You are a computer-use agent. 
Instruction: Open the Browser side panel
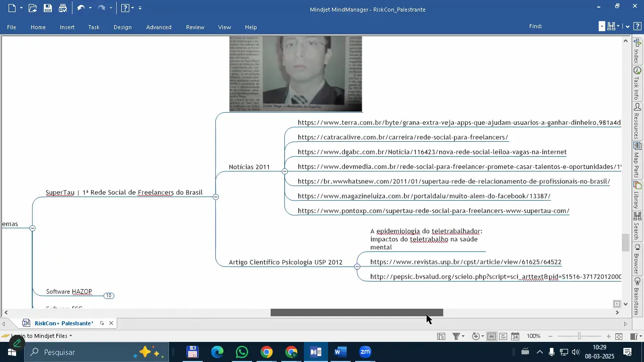click(637, 258)
